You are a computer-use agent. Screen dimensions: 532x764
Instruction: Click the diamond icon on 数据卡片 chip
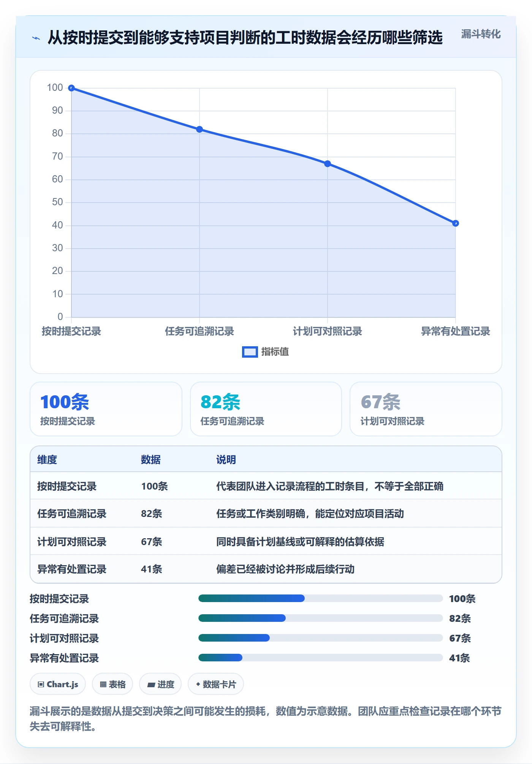198,685
